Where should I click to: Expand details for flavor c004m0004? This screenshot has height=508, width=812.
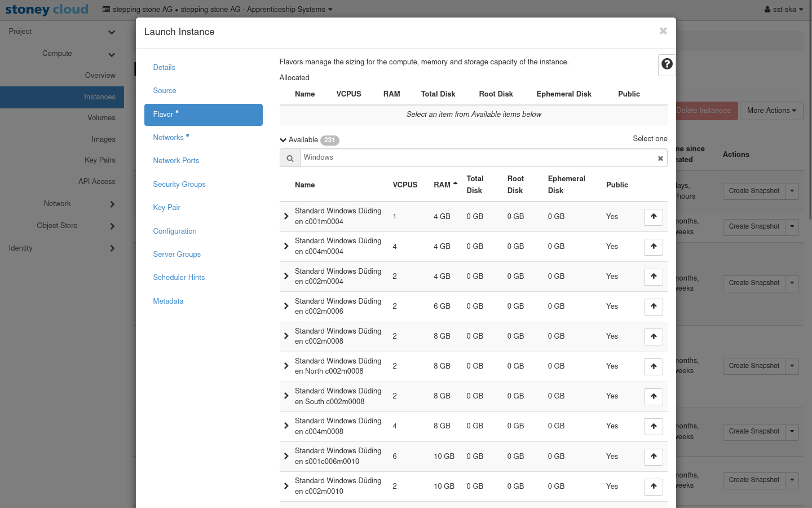[x=286, y=247]
